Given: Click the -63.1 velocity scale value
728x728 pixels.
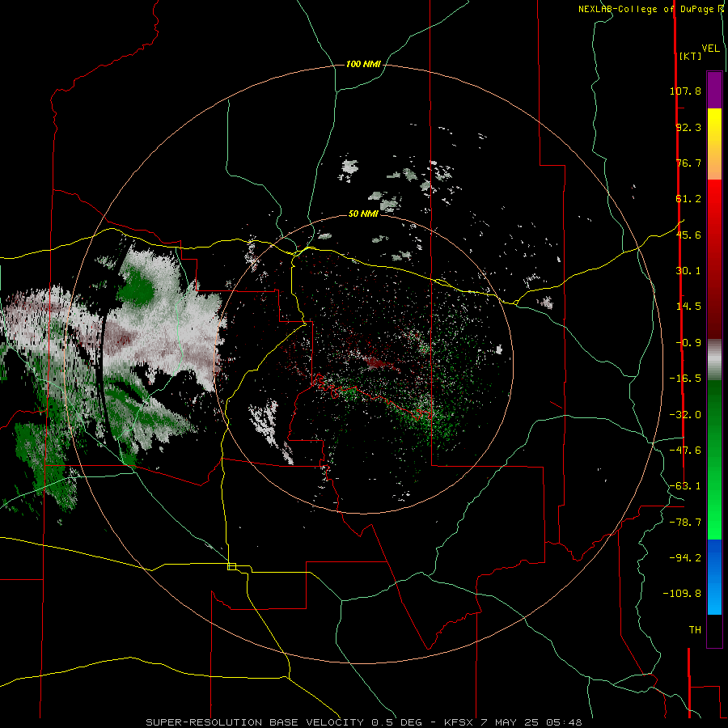Looking at the screenshot, I should pyautogui.click(x=685, y=486).
